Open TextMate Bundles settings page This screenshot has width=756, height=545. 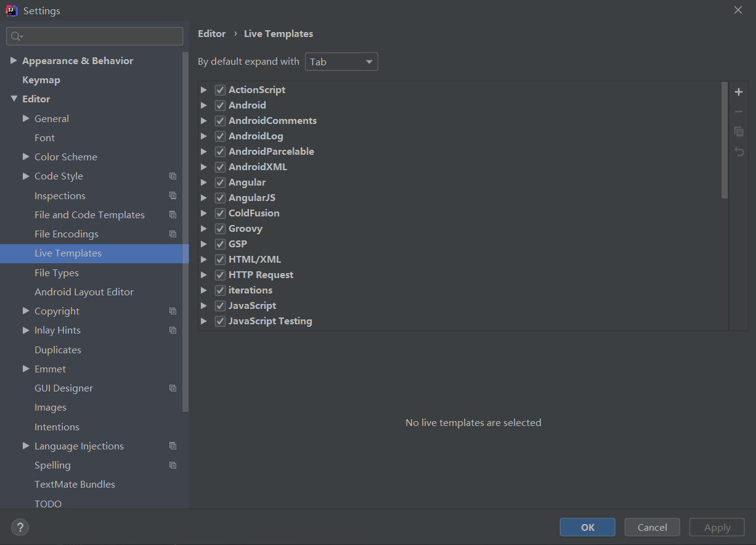pyautogui.click(x=75, y=484)
